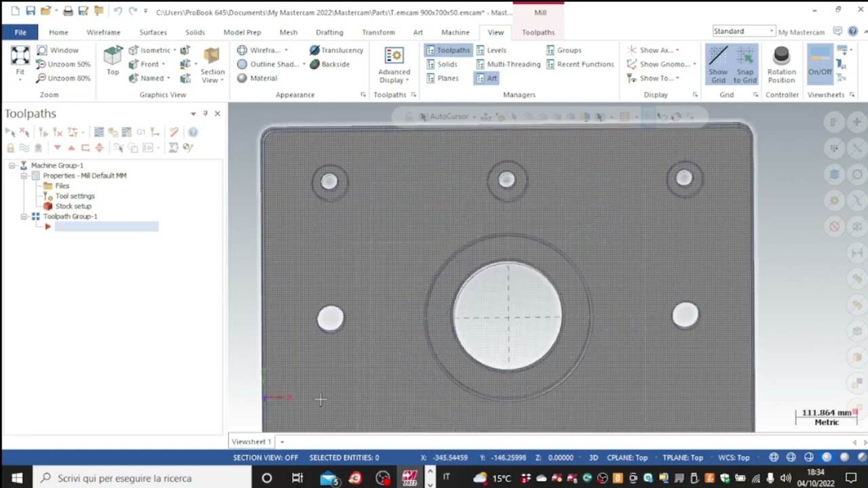Undo the last action
Image resolution: width=868 pixels, height=488 pixels.
117,12
